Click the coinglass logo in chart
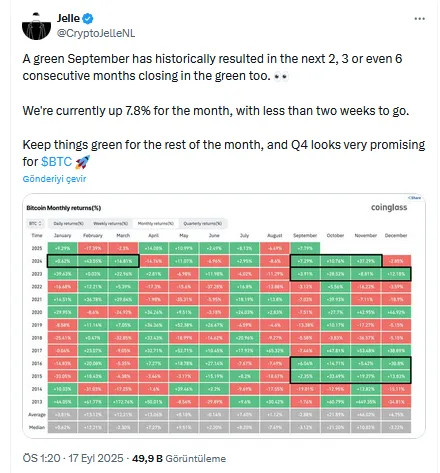 [x=389, y=207]
